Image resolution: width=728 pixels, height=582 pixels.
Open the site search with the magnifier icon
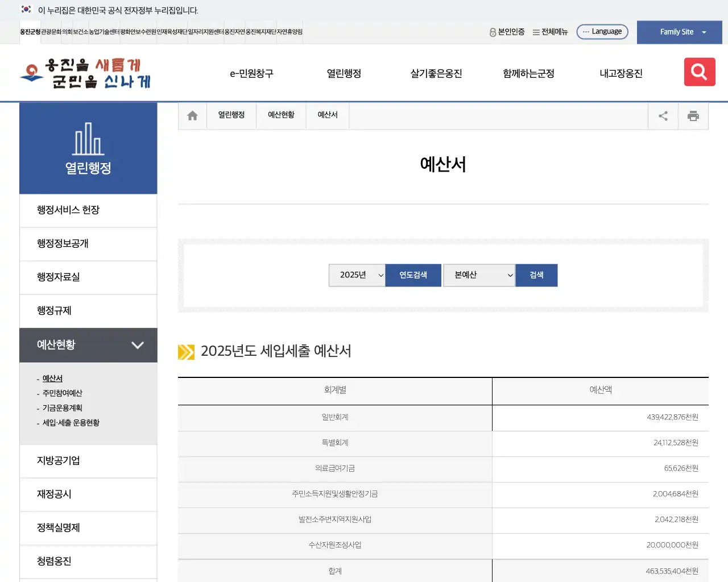[x=699, y=72]
